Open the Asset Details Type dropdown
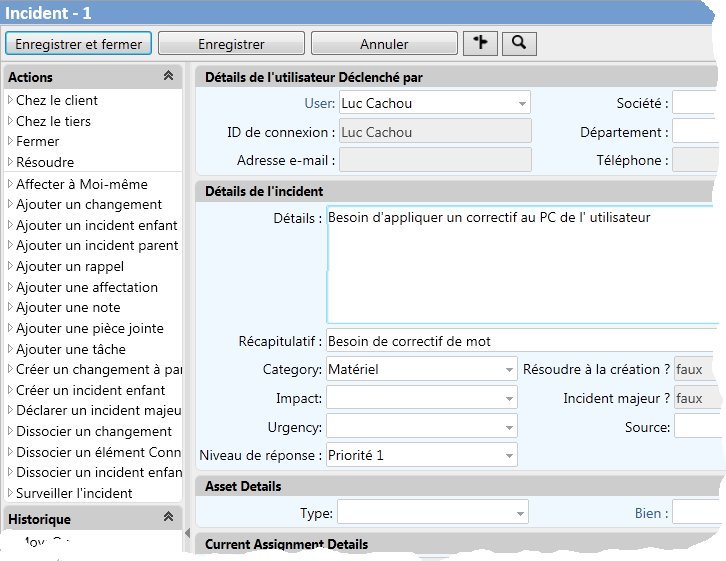 click(x=519, y=513)
